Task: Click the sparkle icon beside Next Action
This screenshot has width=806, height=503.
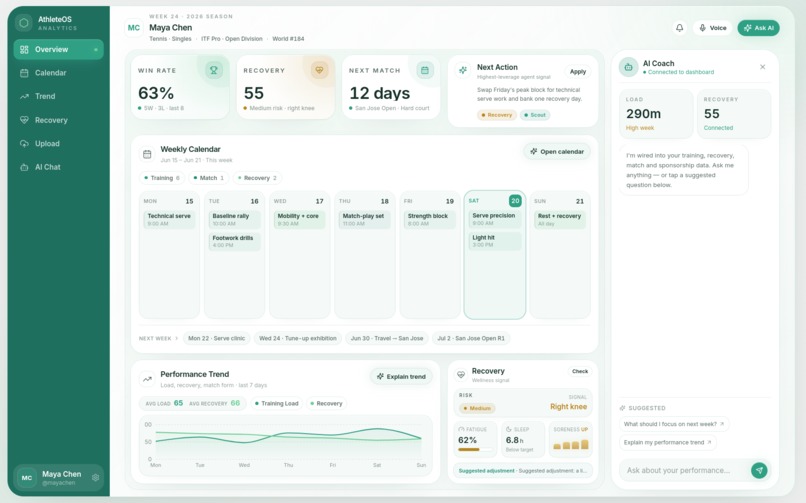Action: point(463,70)
